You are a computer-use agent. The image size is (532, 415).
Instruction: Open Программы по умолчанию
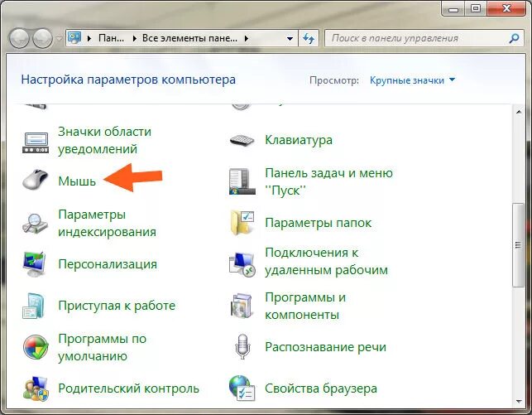click(102, 347)
